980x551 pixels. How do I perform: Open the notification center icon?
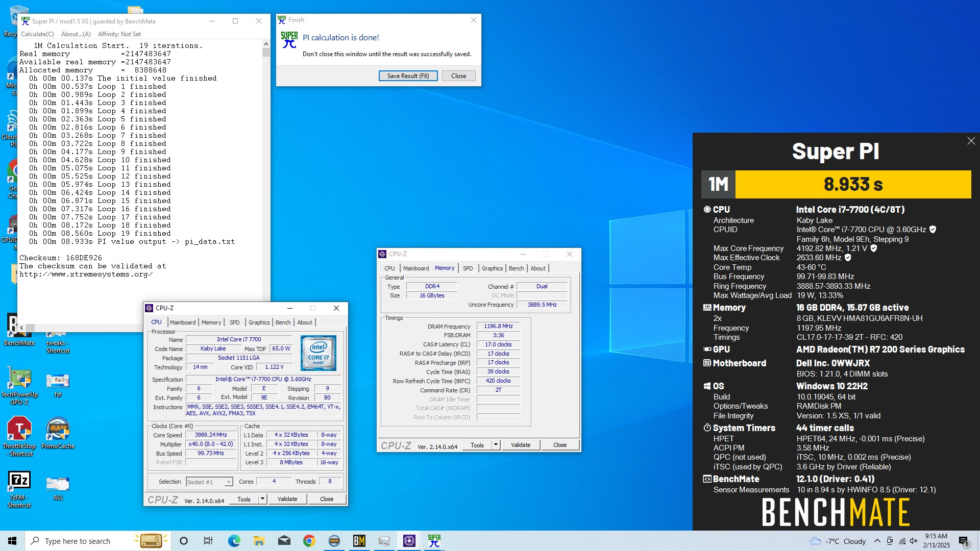964,541
